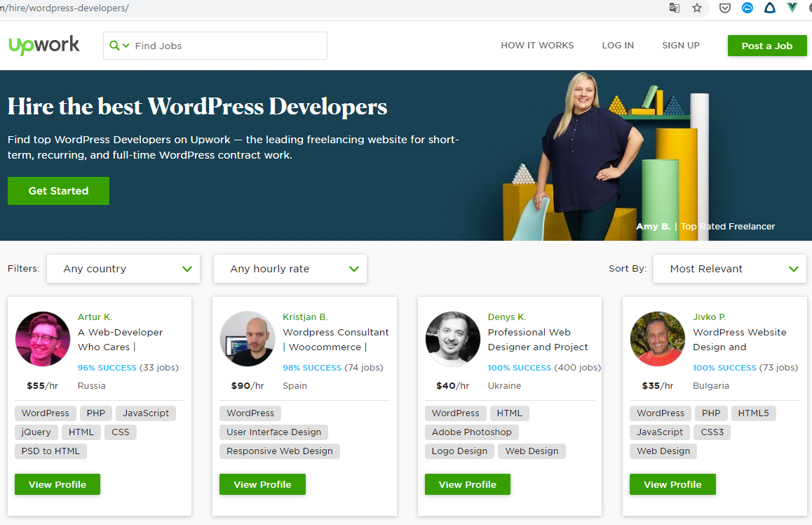Click WordPress tag on Kristjan's card
Screen dimensions: 812x525
[250, 413]
